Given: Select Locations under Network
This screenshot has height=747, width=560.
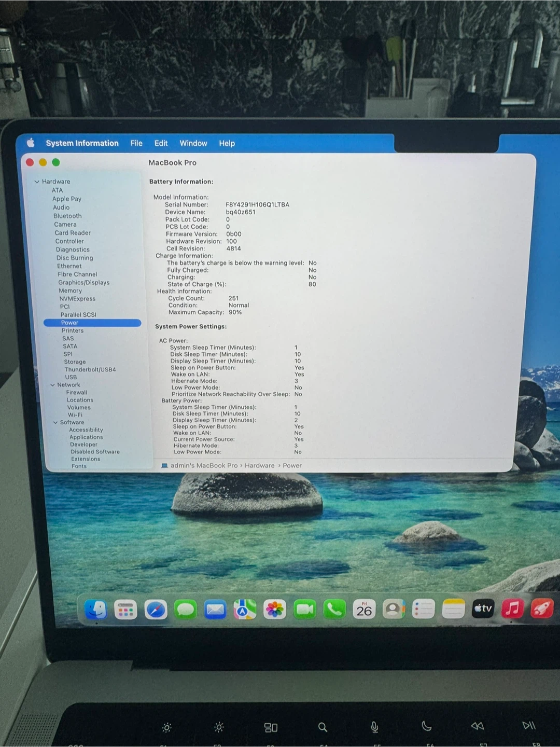Looking at the screenshot, I should click(x=80, y=400).
